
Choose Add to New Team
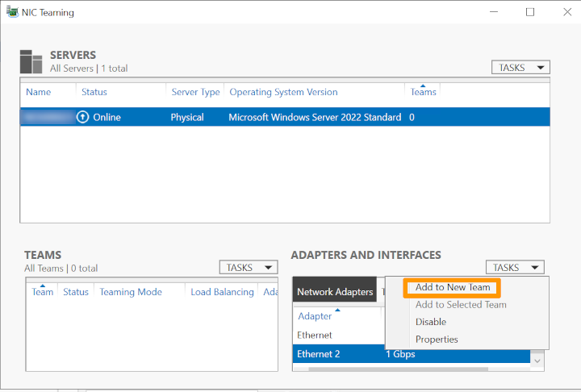point(452,288)
